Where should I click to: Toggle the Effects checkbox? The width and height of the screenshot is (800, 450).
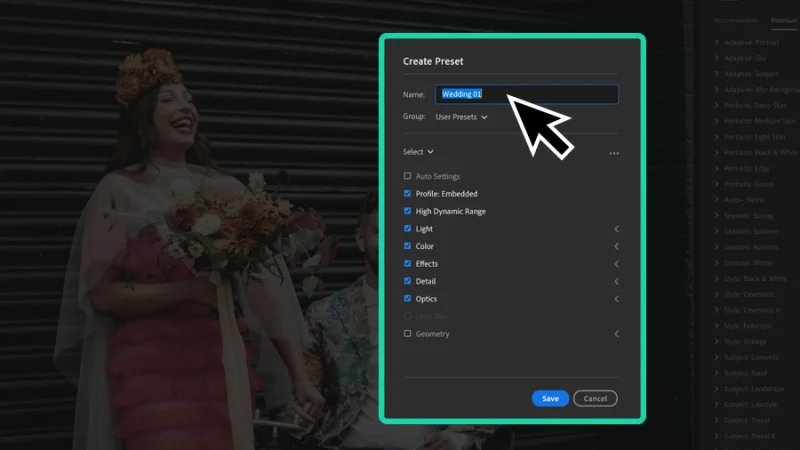point(407,263)
